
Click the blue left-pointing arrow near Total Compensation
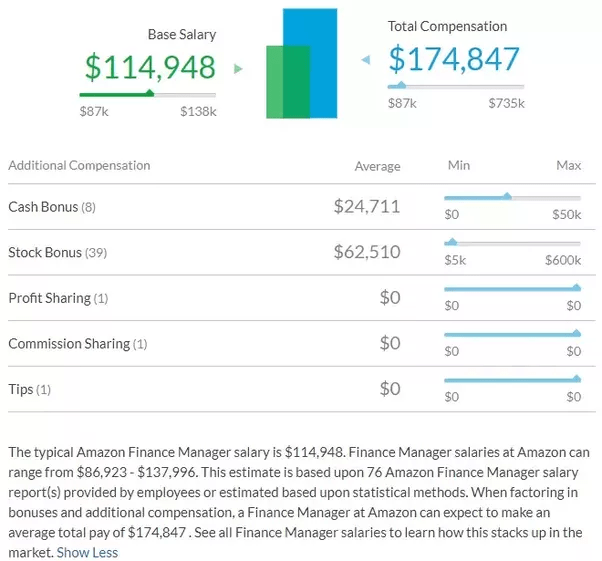pos(365,60)
